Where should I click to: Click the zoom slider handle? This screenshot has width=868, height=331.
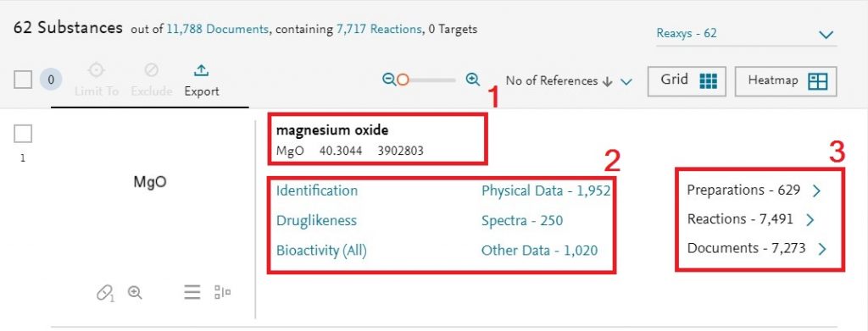click(x=403, y=80)
